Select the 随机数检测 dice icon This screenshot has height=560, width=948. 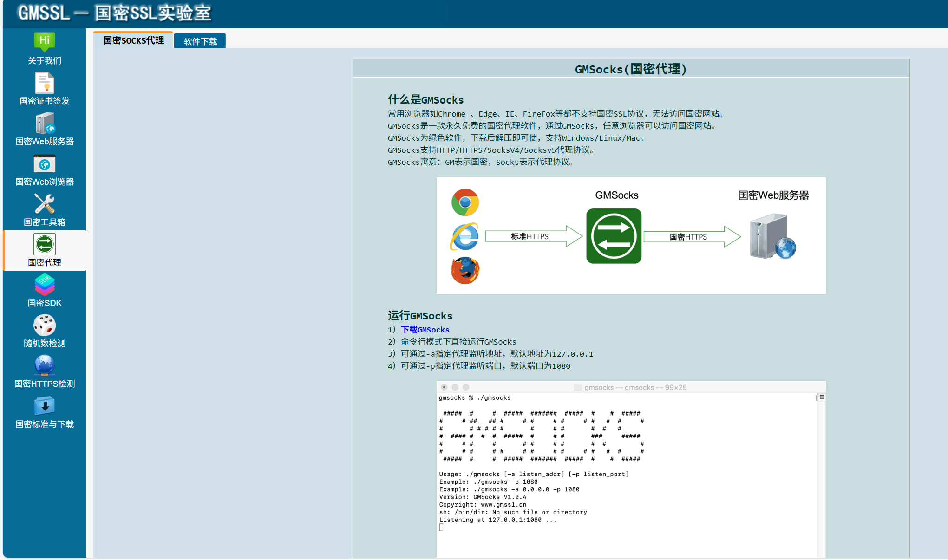click(x=45, y=326)
